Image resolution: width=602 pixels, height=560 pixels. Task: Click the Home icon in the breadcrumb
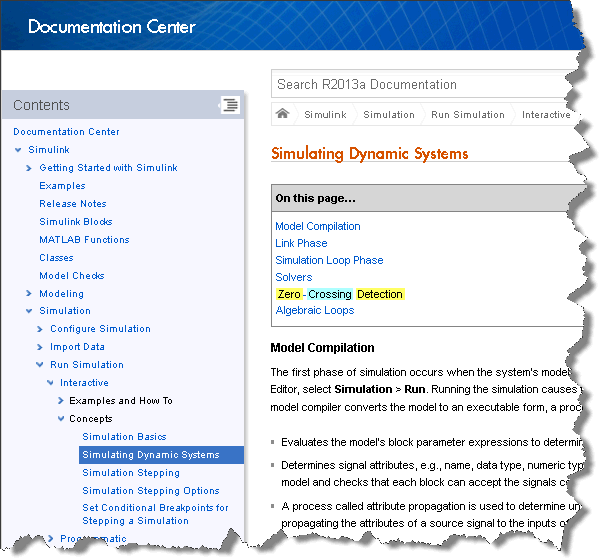pos(283,114)
